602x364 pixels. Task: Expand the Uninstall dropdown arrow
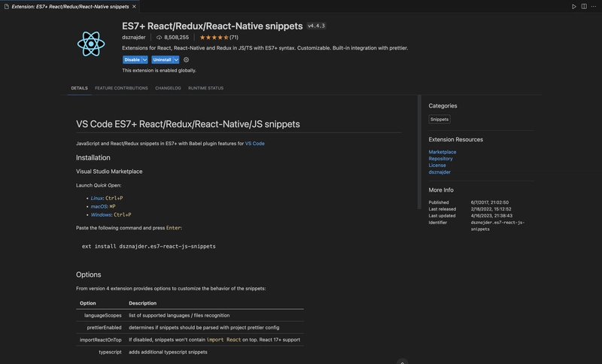point(176,60)
